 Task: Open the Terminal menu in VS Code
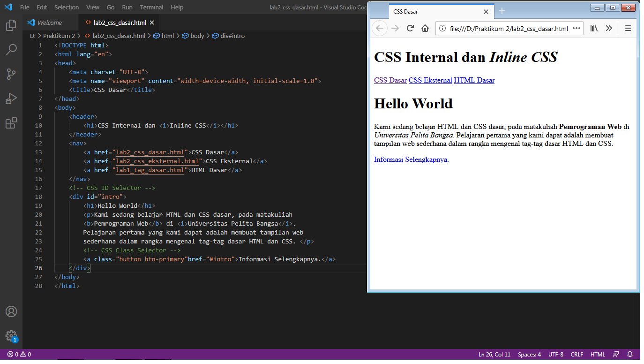(x=151, y=7)
